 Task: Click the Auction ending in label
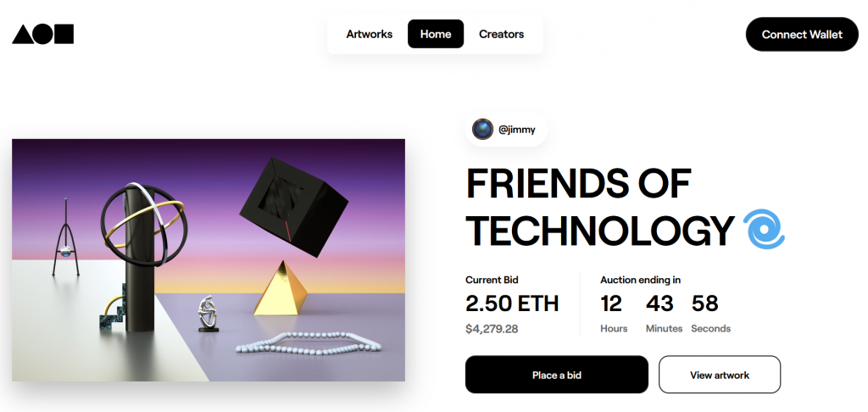[640, 280]
